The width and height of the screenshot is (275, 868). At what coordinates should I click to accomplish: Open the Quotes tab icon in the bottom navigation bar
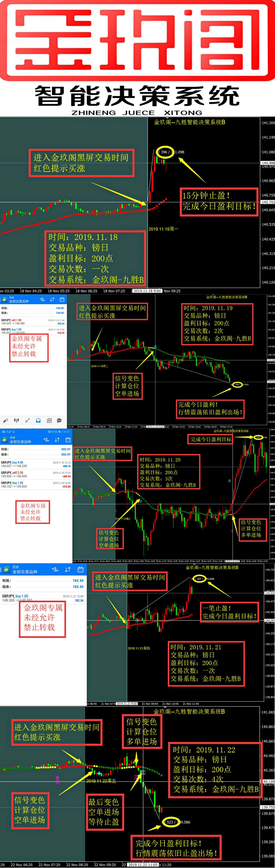(x=6, y=420)
